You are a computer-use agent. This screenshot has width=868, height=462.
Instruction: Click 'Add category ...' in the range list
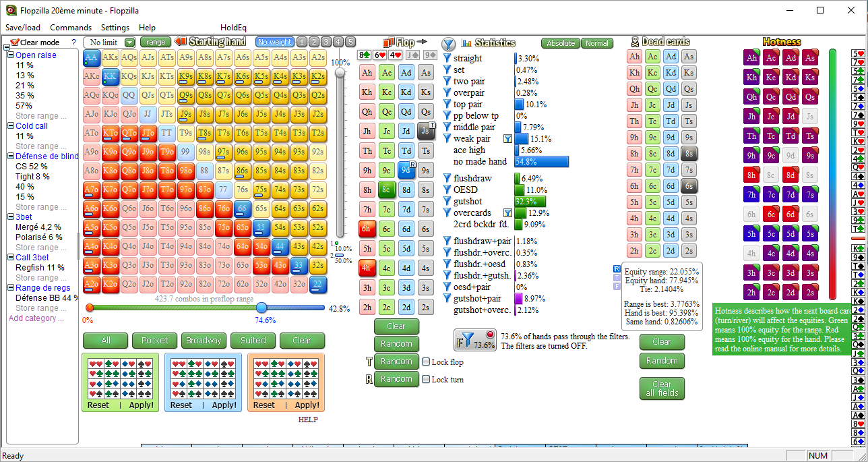[36, 318]
